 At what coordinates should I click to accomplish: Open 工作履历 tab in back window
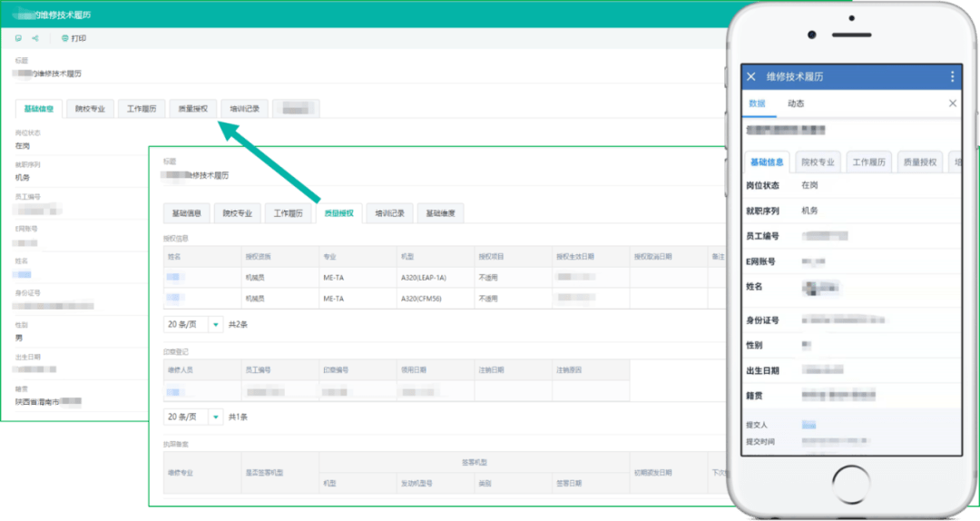click(x=142, y=109)
